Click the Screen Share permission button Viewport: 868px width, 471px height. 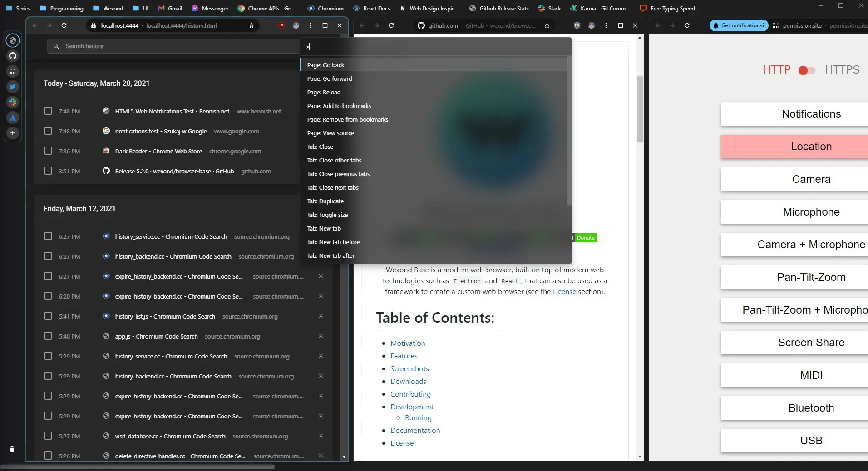click(794, 343)
